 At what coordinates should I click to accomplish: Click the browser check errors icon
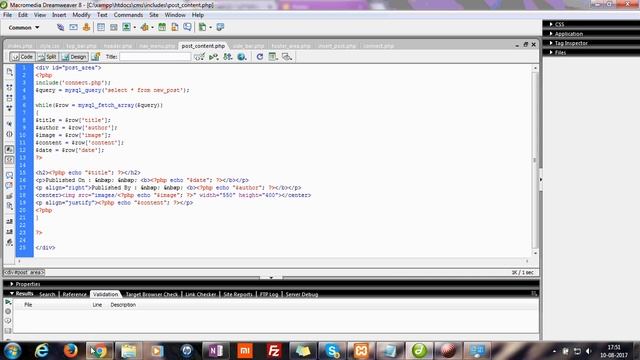pyautogui.click(x=199, y=57)
